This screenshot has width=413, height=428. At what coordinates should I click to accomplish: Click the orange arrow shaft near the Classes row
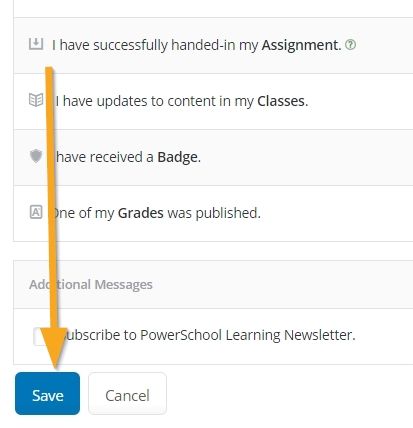(50, 101)
